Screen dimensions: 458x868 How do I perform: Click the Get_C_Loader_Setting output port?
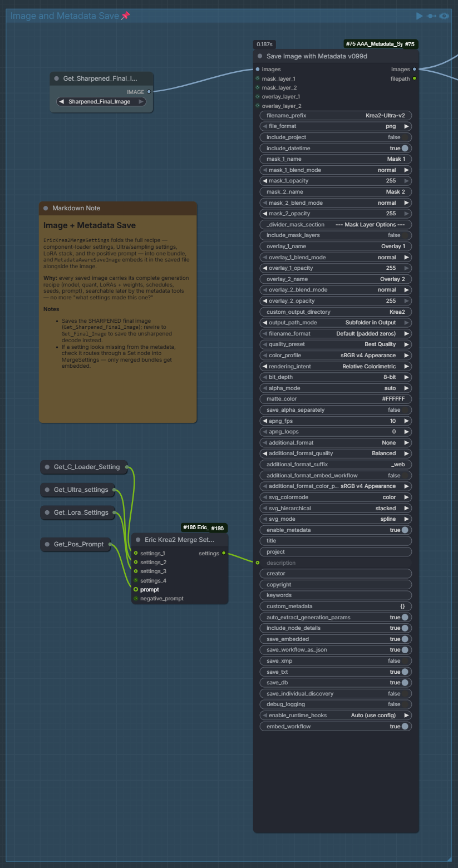tap(126, 467)
